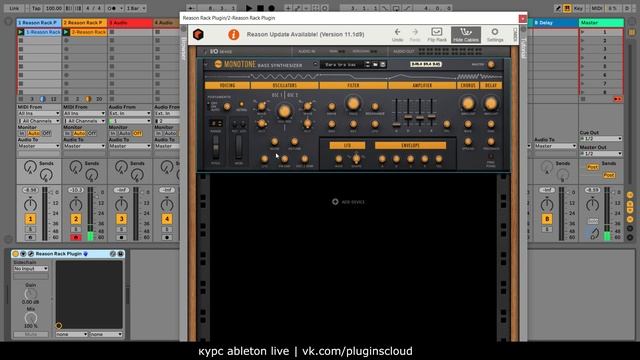
Task: Click the Monotone Master volume knob
Action: (x=491, y=64)
